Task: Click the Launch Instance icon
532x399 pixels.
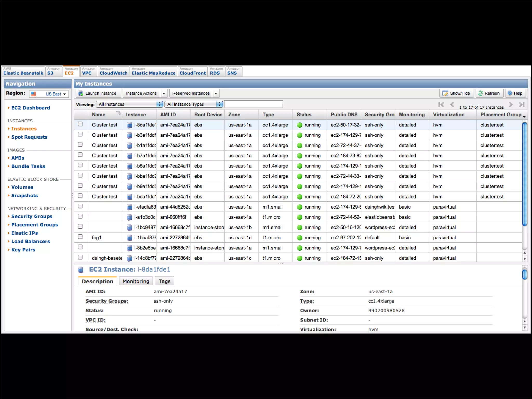Action: pyautogui.click(x=81, y=93)
